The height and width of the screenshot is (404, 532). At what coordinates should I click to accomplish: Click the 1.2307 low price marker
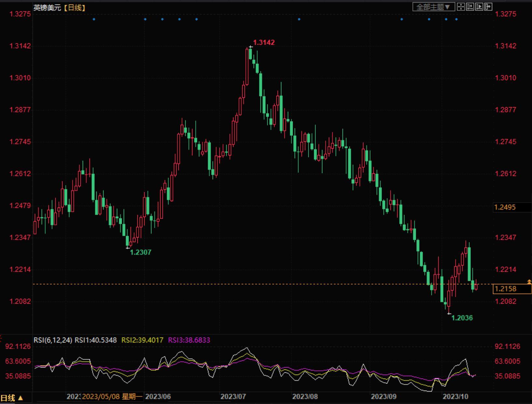click(141, 252)
